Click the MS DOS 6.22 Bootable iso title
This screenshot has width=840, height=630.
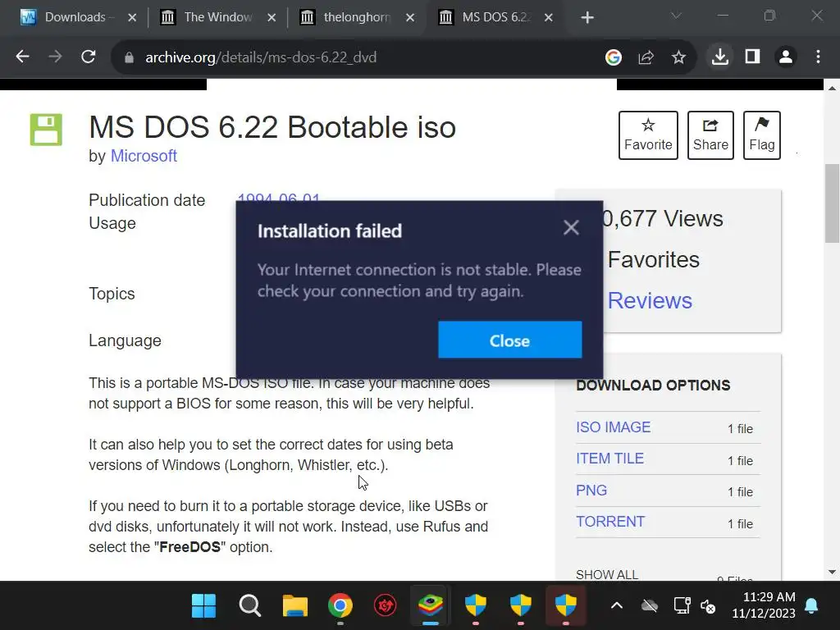(x=272, y=127)
